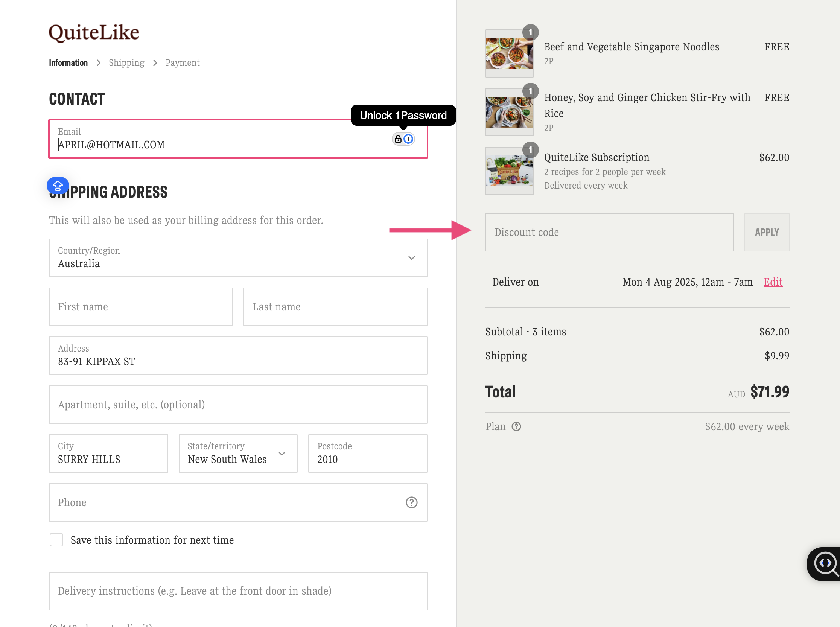This screenshot has height=627, width=840.
Task: Click the Address field with 83-91 KIPPAX ST
Action: pos(238,356)
